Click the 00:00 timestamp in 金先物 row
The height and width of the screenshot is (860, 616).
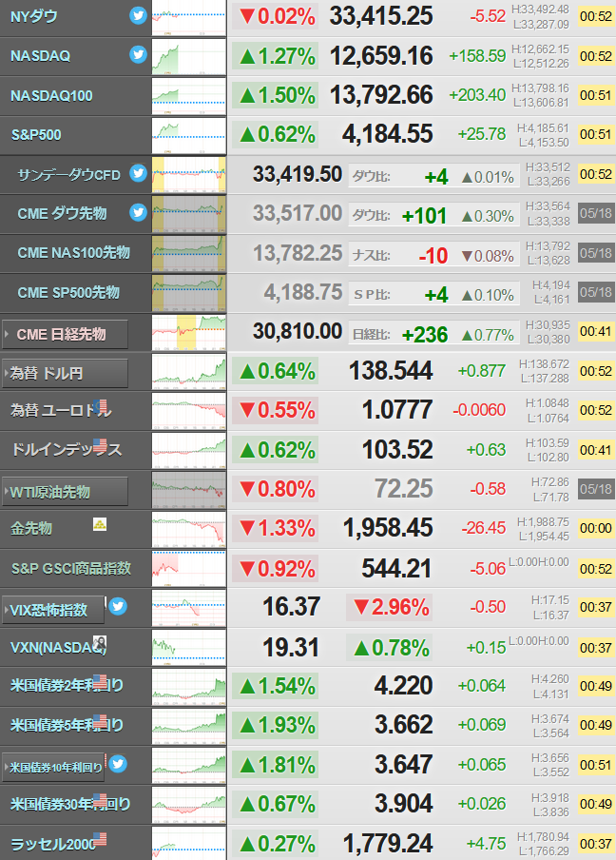point(596,528)
